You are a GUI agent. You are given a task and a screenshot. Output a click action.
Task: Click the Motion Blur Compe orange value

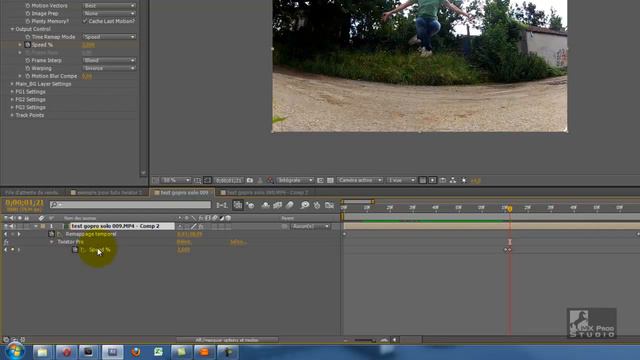tap(87, 76)
